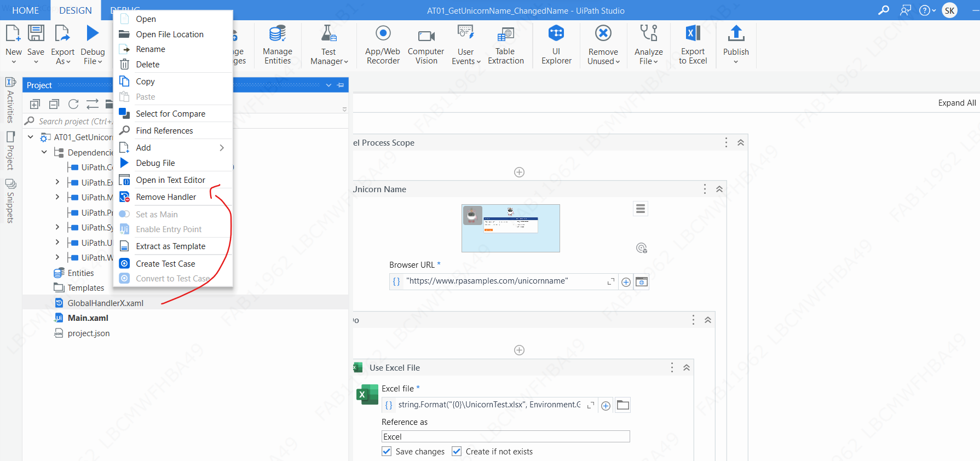
Task: Choose Open in Text Editor
Action: (173, 180)
